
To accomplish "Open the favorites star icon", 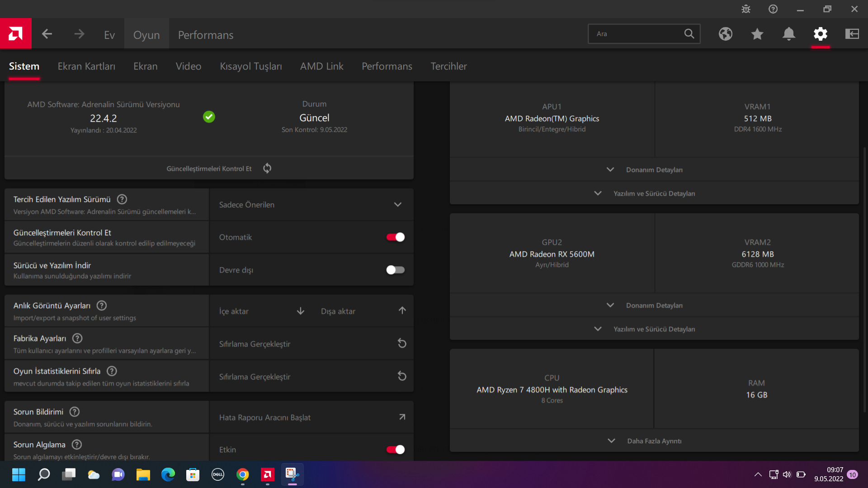I will tap(757, 34).
